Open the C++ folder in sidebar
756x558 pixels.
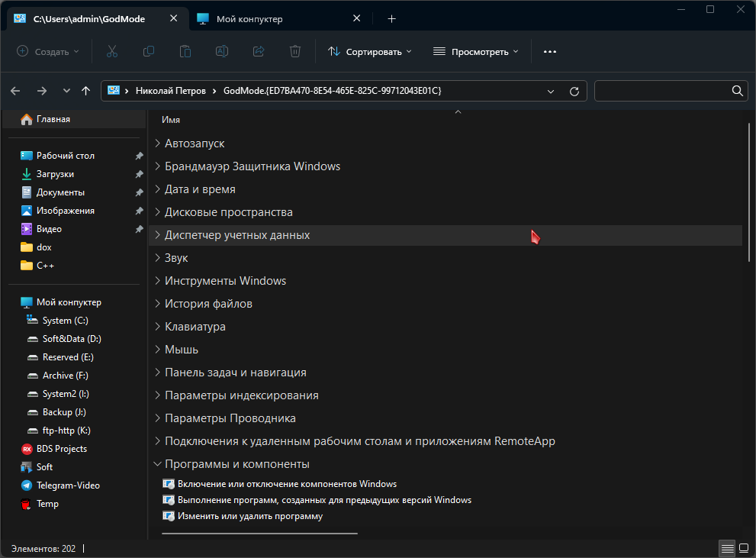coord(45,266)
